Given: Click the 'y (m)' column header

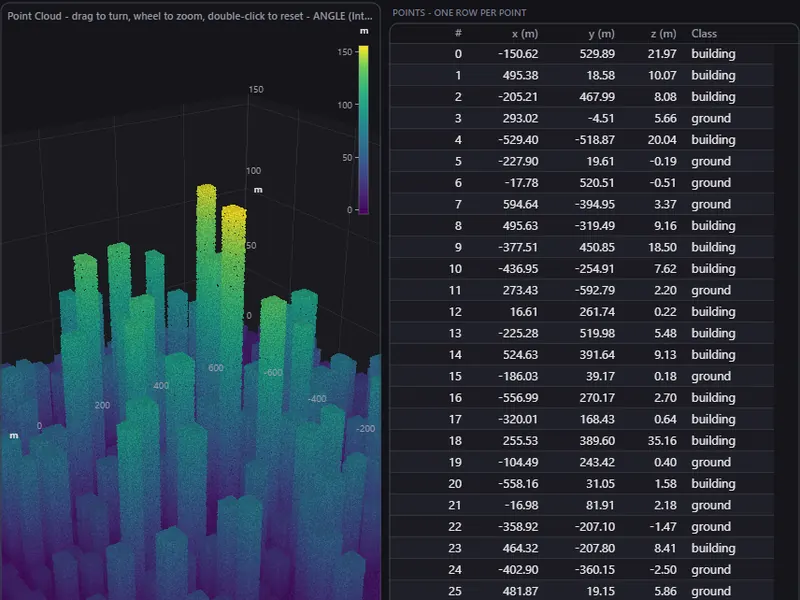Looking at the screenshot, I should point(601,33).
